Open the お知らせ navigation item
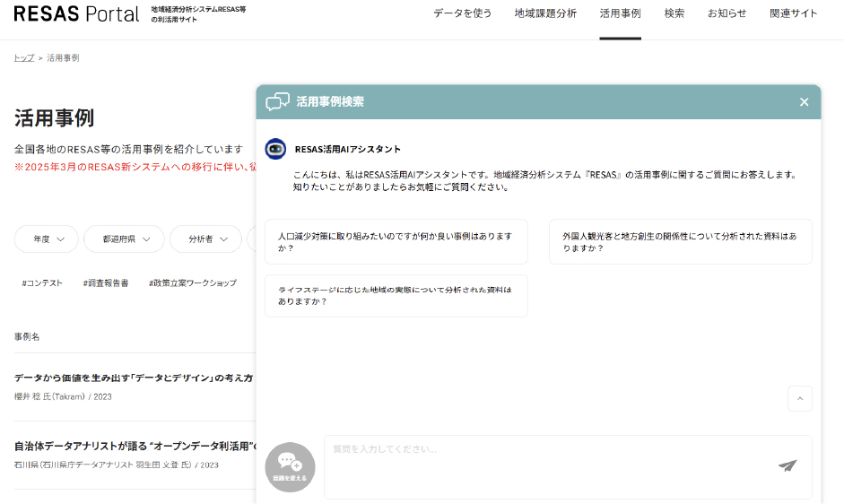The image size is (844, 504). coord(727,13)
